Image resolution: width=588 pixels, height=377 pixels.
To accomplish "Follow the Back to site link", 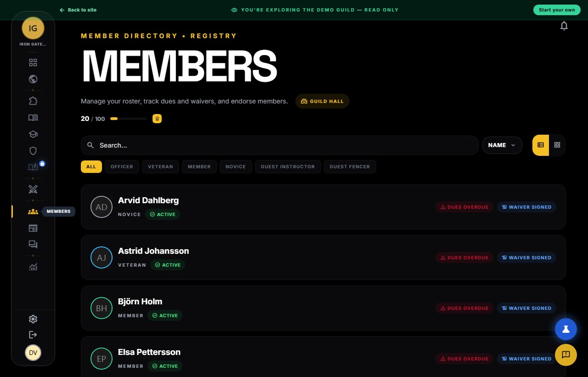I will 78,10.
